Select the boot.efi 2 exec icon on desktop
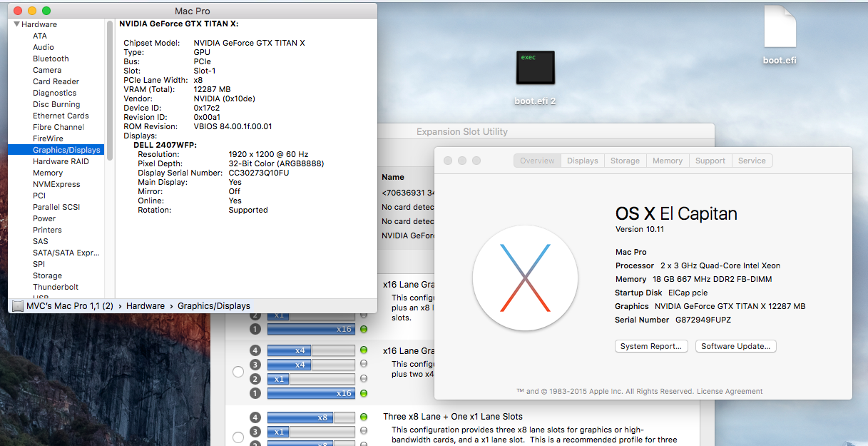This screenshot has width=868, height=446. pyautogui.click(x=535, y=68)
